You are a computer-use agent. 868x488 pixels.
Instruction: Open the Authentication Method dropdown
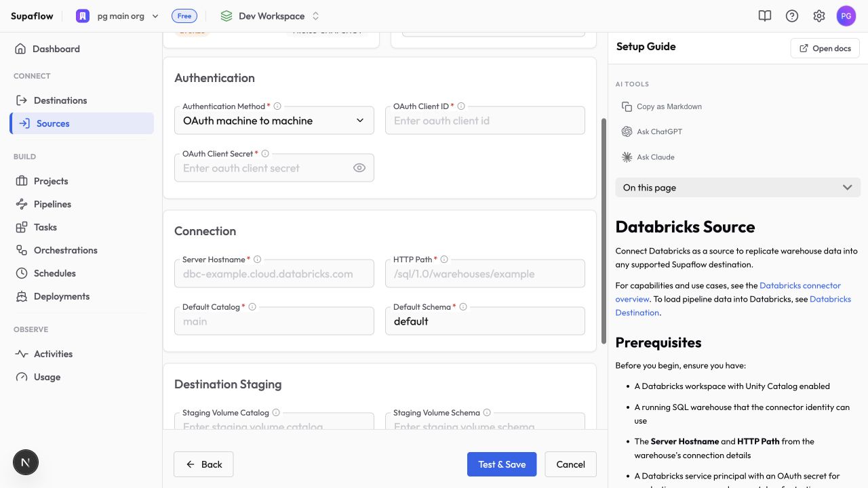pyautogui.click(x=274, y=121)
